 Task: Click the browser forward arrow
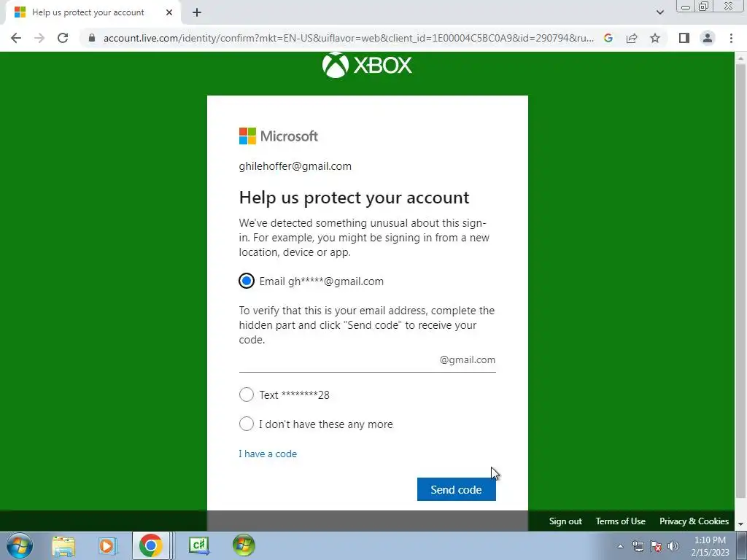coord(39,38)
